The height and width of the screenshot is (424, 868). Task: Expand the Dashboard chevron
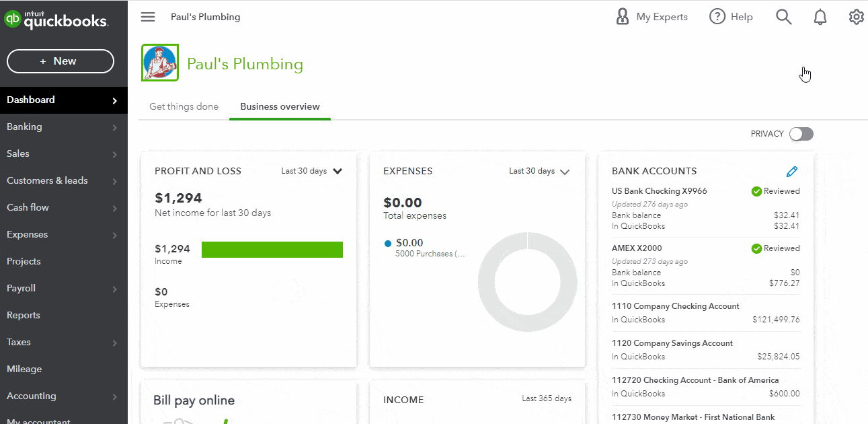[114, 100]
